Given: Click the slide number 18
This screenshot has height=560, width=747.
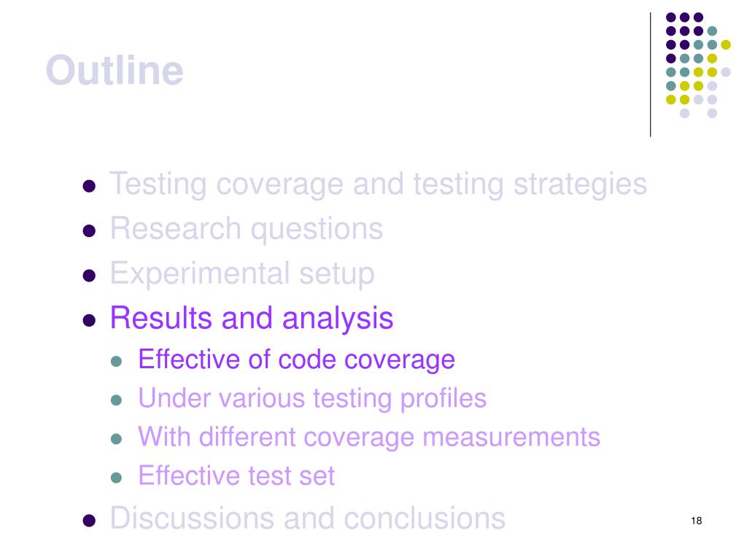Looking at the screenshot, I should click(x=696, y=521).
